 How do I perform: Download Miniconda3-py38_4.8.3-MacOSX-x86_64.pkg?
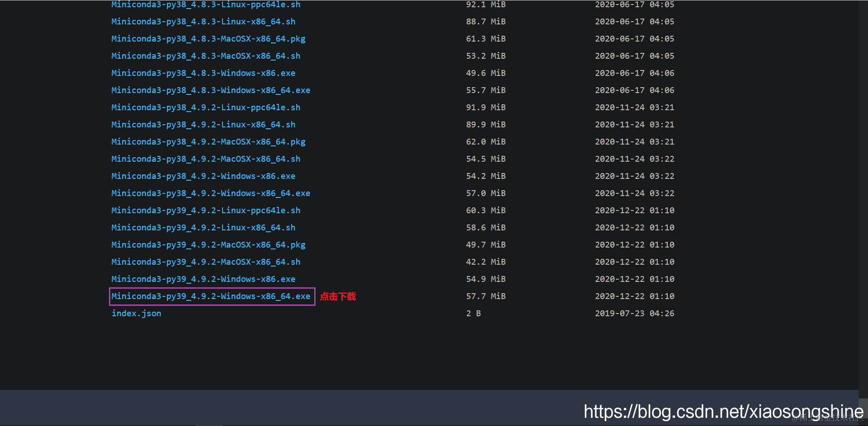pos(208,39)
